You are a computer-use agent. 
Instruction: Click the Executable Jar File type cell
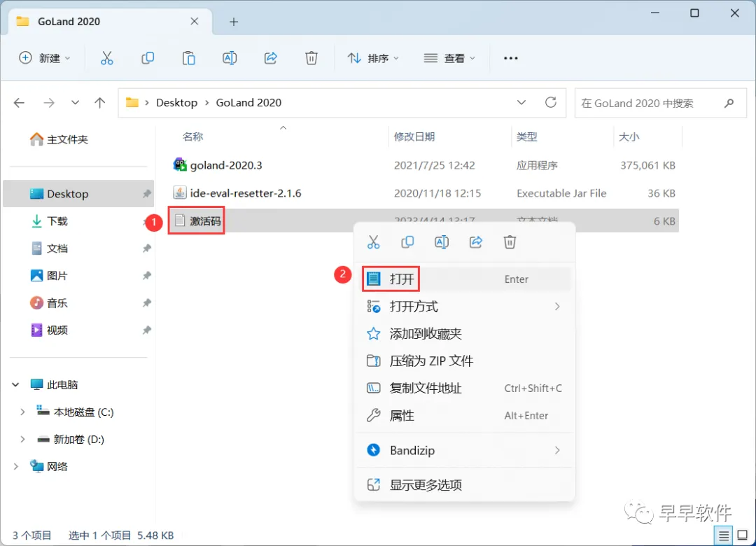tap(561, 193)
